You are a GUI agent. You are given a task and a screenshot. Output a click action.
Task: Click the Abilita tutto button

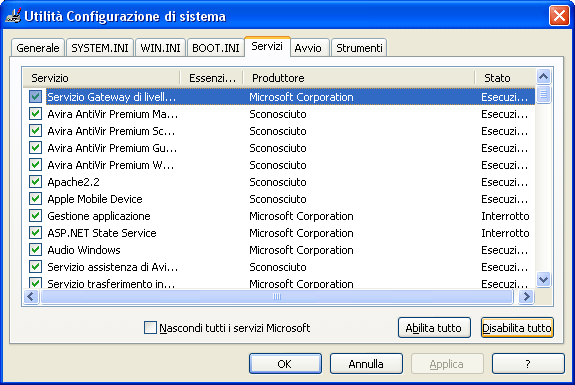(434, 327)
